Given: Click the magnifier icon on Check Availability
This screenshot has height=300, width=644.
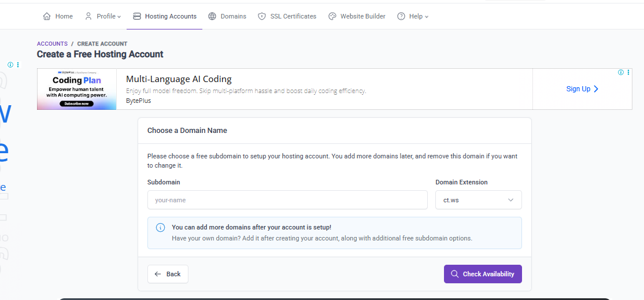Looking at the screenshot, I should coord(455,274).
